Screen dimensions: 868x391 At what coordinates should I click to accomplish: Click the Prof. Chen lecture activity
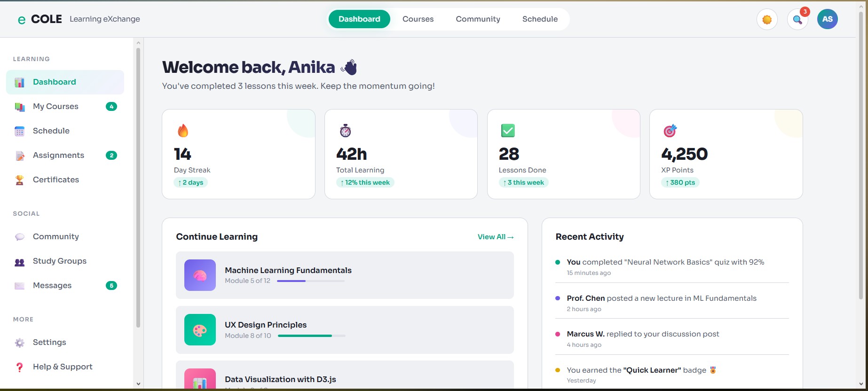[x=672, y=303]
